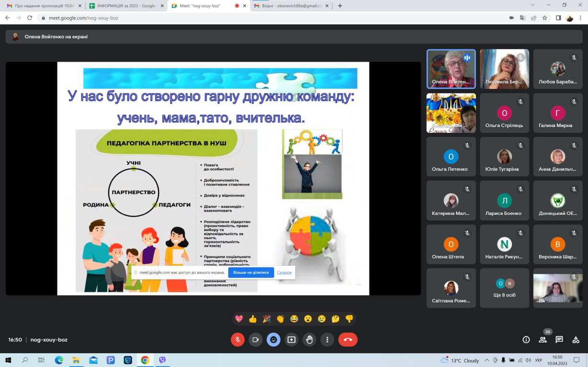Image resolution: width=588 pixels, height=367 pixels.
Task: Open Viber from taskbar
Action: coord(162,360)
